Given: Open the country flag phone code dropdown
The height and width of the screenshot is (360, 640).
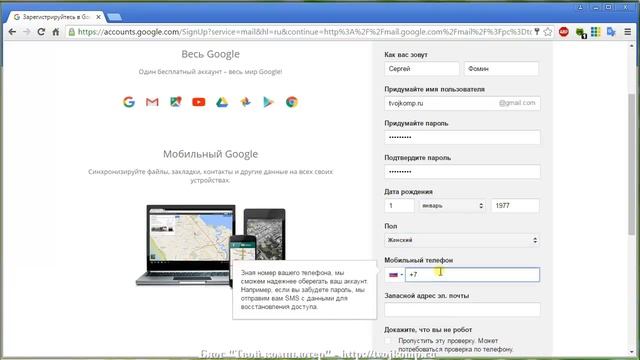Looking at the screenshot, I should [x=395, y=275].
